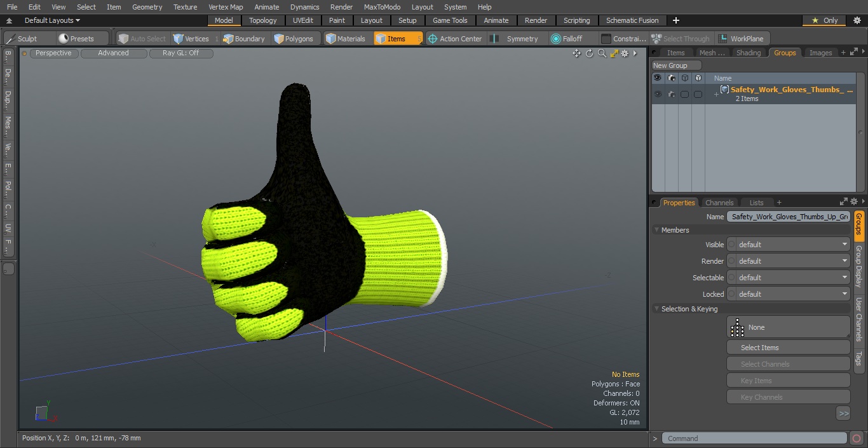
Task: Switch to Materials selection mode
Action: pos(346,39)
